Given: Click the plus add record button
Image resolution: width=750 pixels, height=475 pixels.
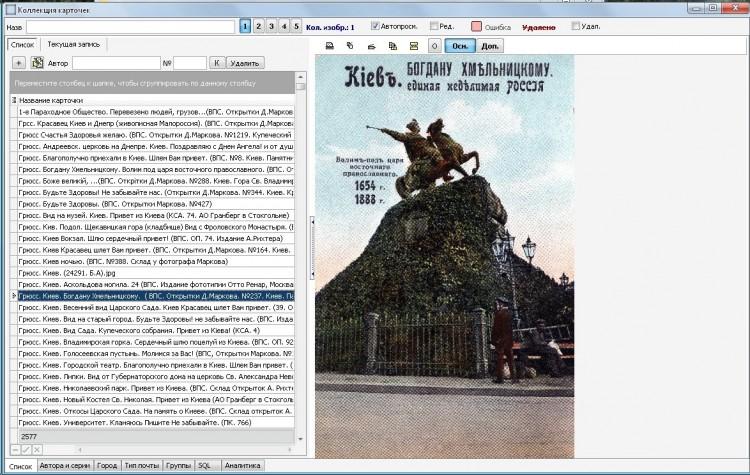Looking at the screenshot, I should (18, 63).
